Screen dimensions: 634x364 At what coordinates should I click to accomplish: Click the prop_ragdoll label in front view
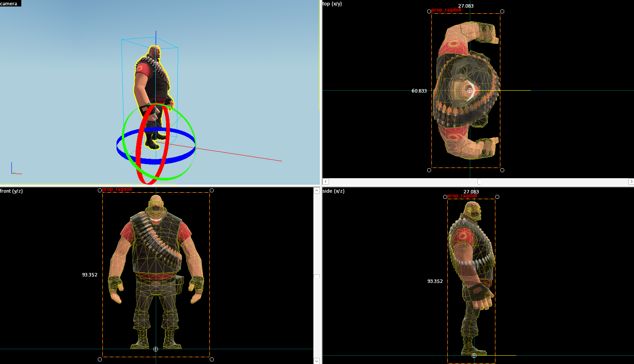117,189
